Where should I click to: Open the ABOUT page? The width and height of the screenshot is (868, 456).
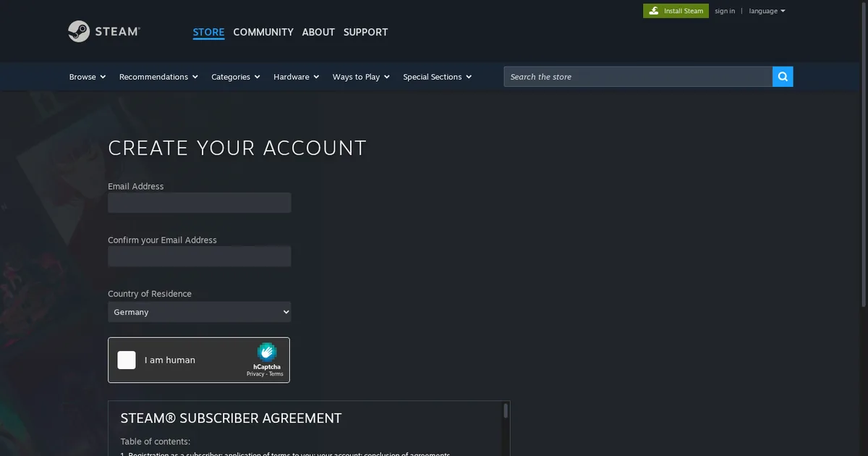[x=318, y=32]
